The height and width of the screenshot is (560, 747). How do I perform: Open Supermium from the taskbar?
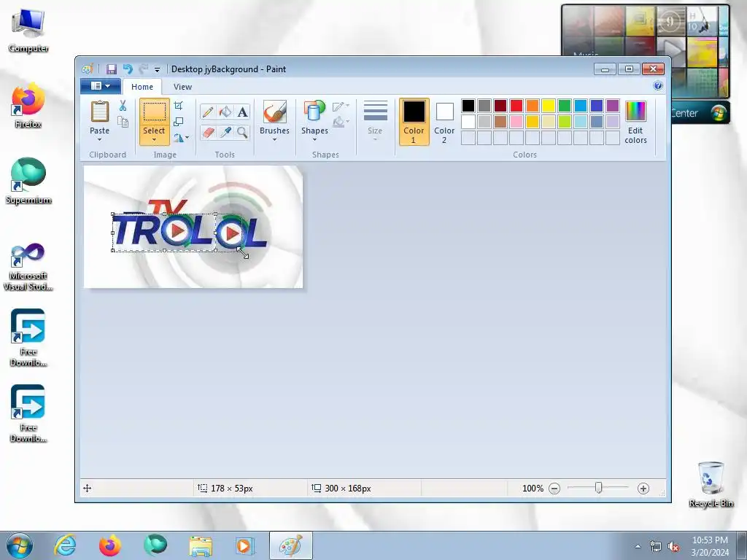[x=155, y=545]
